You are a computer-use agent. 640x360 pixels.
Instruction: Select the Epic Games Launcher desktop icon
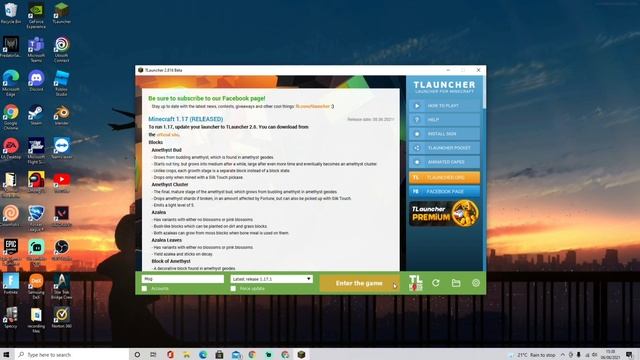click(x=11, y=253)
